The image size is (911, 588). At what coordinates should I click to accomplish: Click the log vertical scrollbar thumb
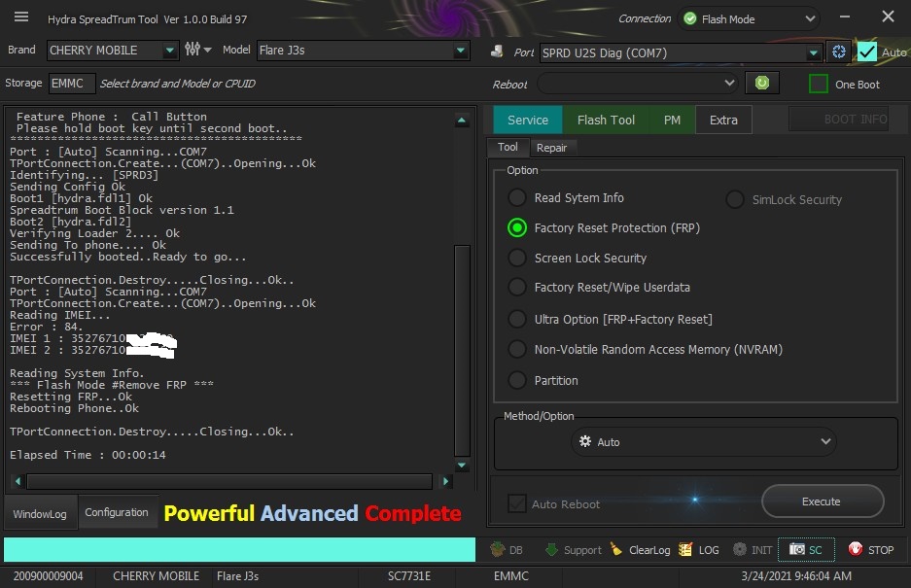pos(462,350)
